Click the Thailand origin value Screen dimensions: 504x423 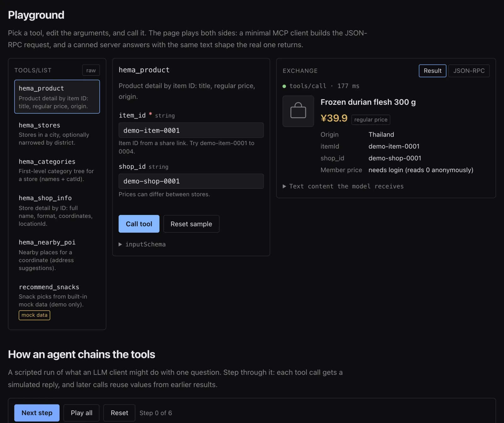click(x=381, y=134)
